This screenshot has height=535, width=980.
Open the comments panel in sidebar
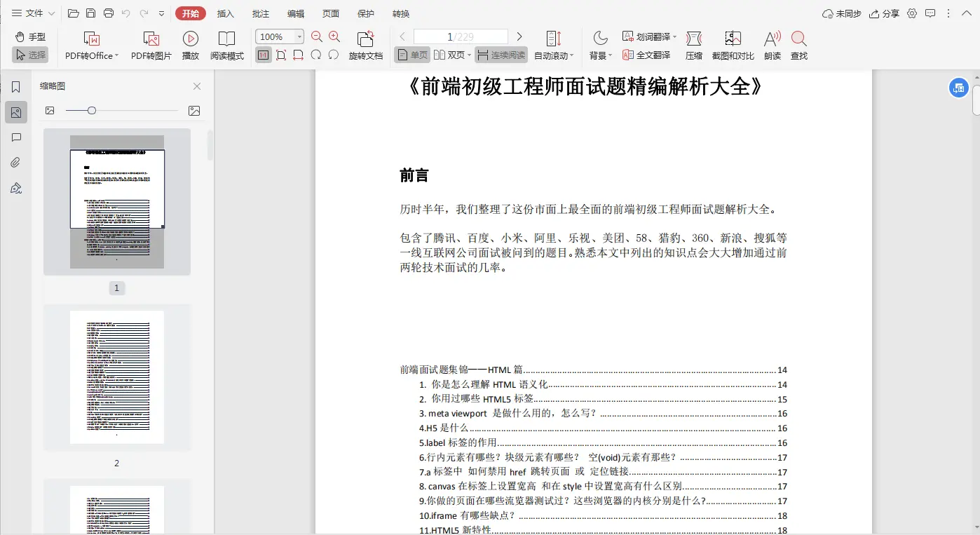click(x=16, y=137)
